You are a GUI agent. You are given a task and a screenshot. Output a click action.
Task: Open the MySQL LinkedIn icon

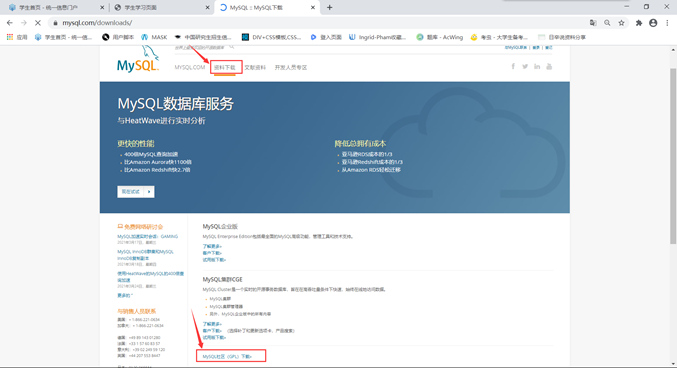pyautogui.click(x=537, y=67)
